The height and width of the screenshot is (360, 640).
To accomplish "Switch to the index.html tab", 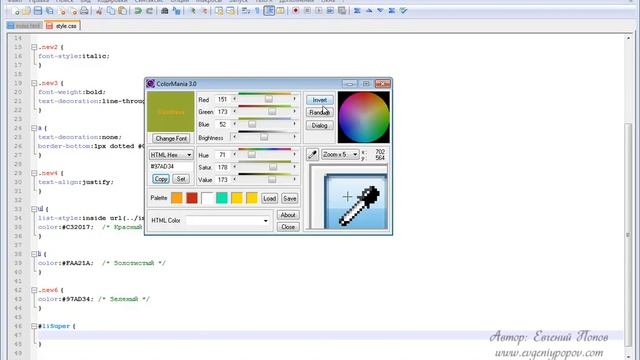I will (24, 26).
